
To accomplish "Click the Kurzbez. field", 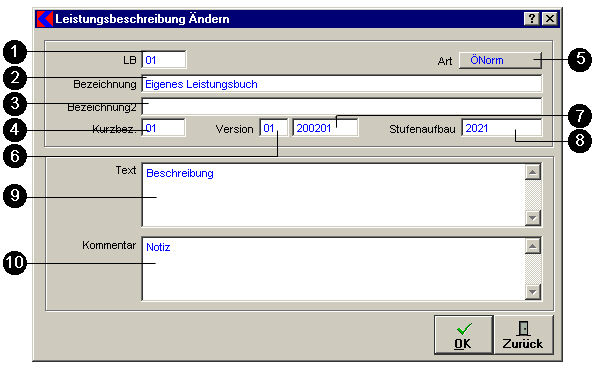I will [x=164, y=128].
